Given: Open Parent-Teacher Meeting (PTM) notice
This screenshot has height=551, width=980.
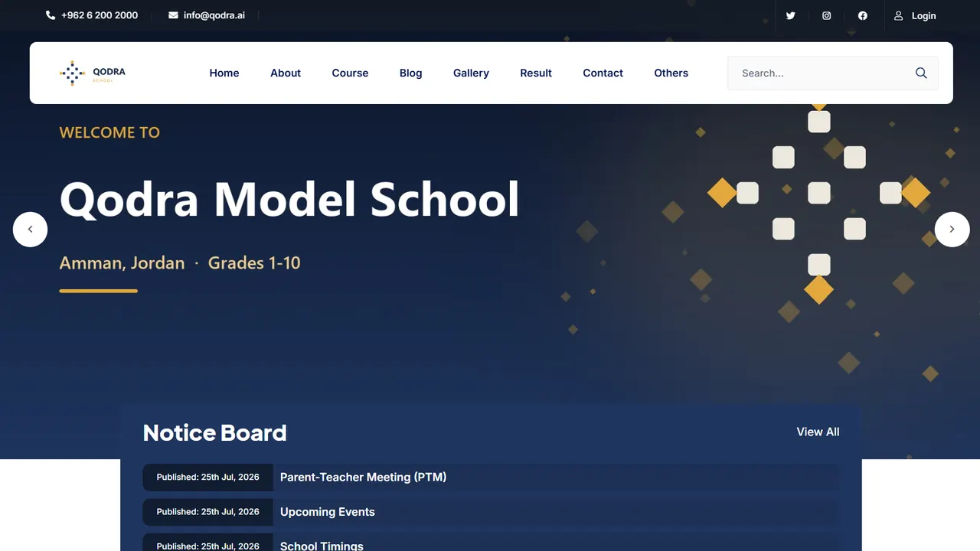Looking at the screenshot, I should (x=363, y=477).
